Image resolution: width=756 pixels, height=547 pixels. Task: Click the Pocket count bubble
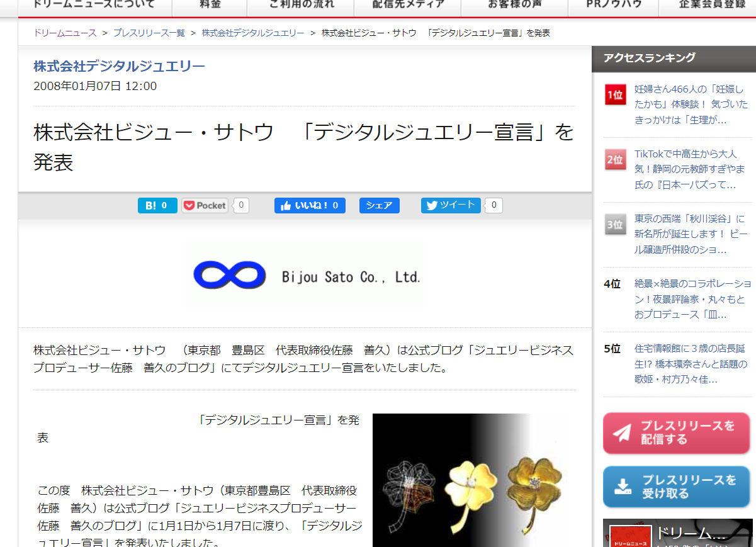pos(242,205)
